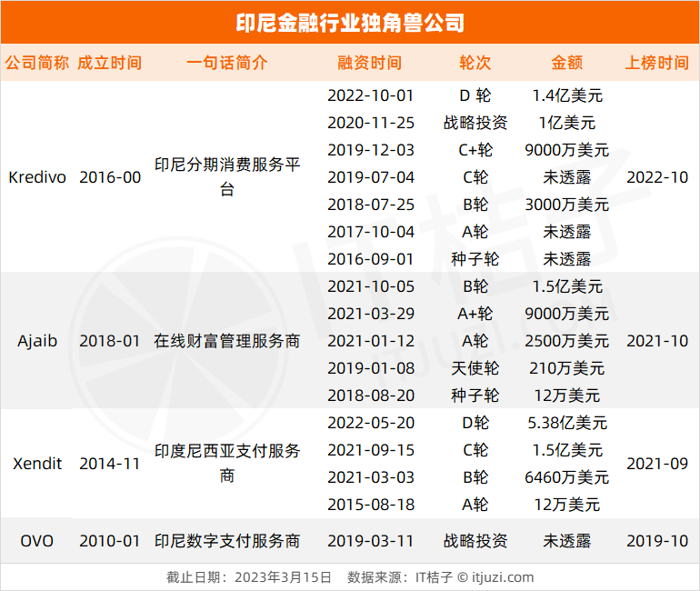Viewport: 700px width, 591px height.
Task: Click company name Kredivo
Action: (x=37, y=177)
